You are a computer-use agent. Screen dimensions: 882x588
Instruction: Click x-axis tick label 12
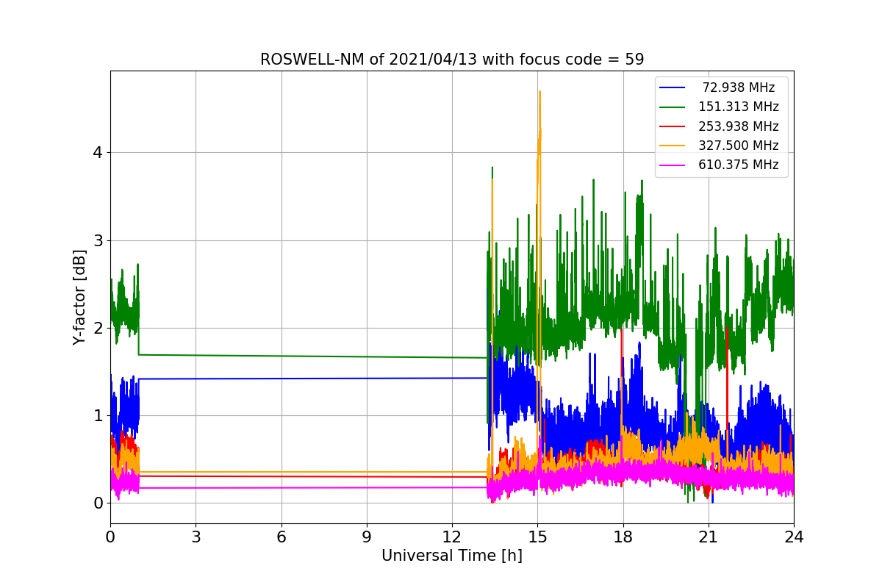click(x=452, y=537)
